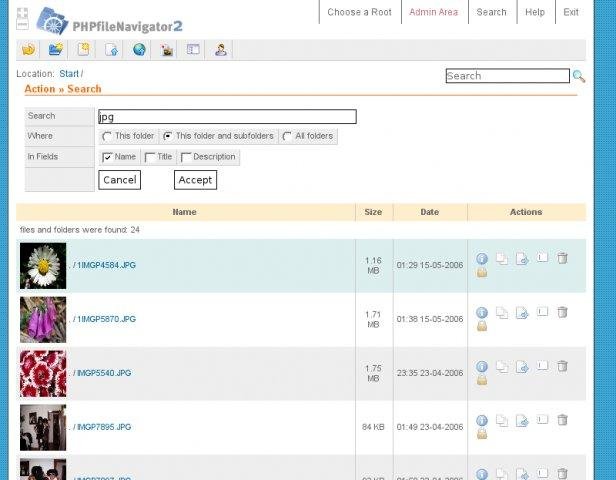The image size is (616, 480).
Task: Copy the file 1IMGP5870.JPG
Action: point(502,312)
